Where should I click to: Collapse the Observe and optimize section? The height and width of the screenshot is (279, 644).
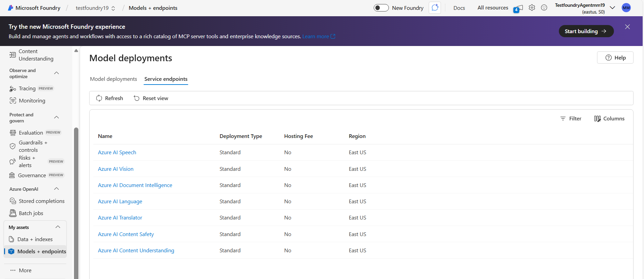[x=56, y=73]
